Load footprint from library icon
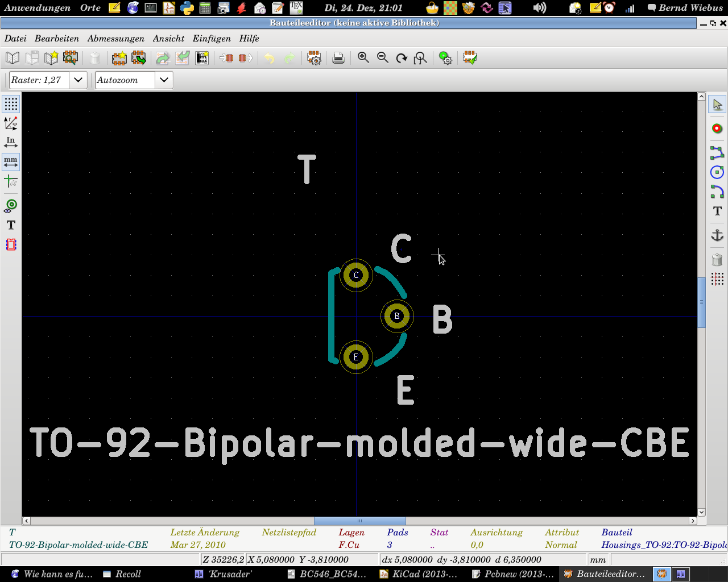 click(138, 58)
